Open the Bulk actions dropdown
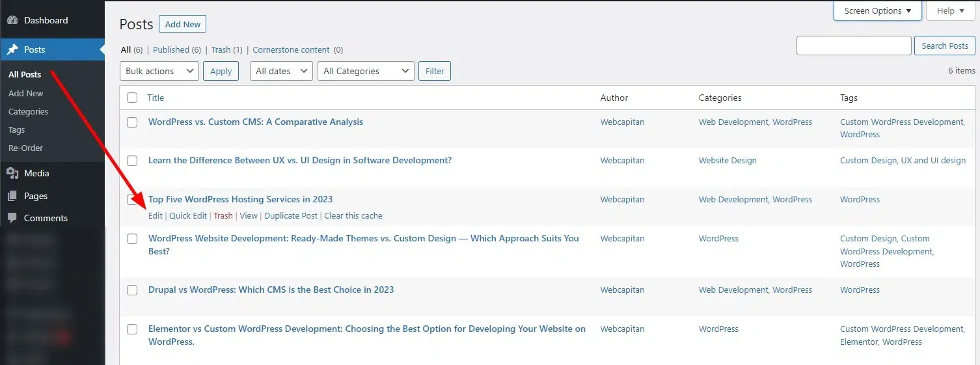This screenshot has height=365, width=980. click(159, 71)
